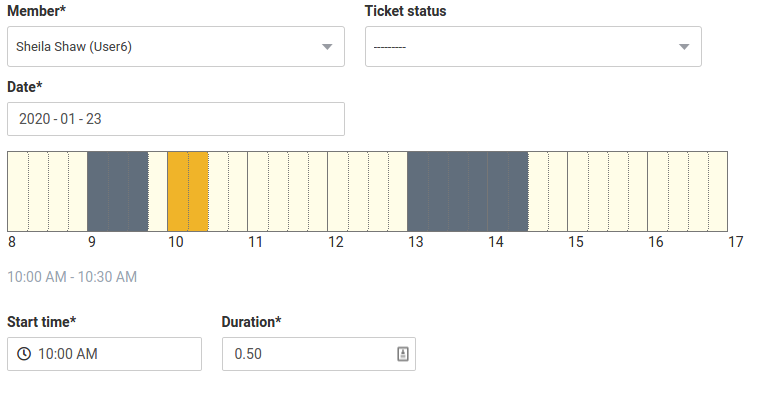Click the Duration field showing 0.50
The height and width of the screenshot is (402, 764).
point(319,354)
